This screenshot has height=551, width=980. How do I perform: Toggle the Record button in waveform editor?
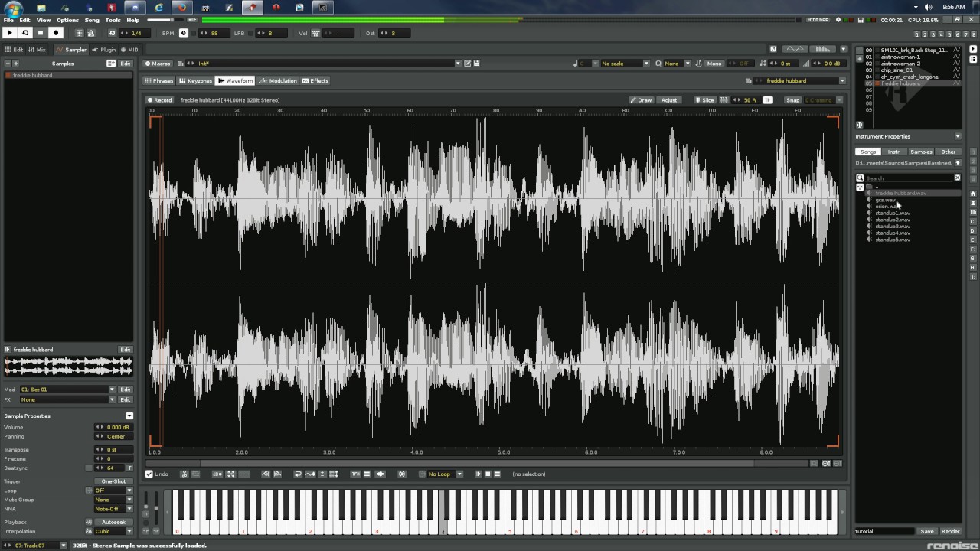point(160,100)
